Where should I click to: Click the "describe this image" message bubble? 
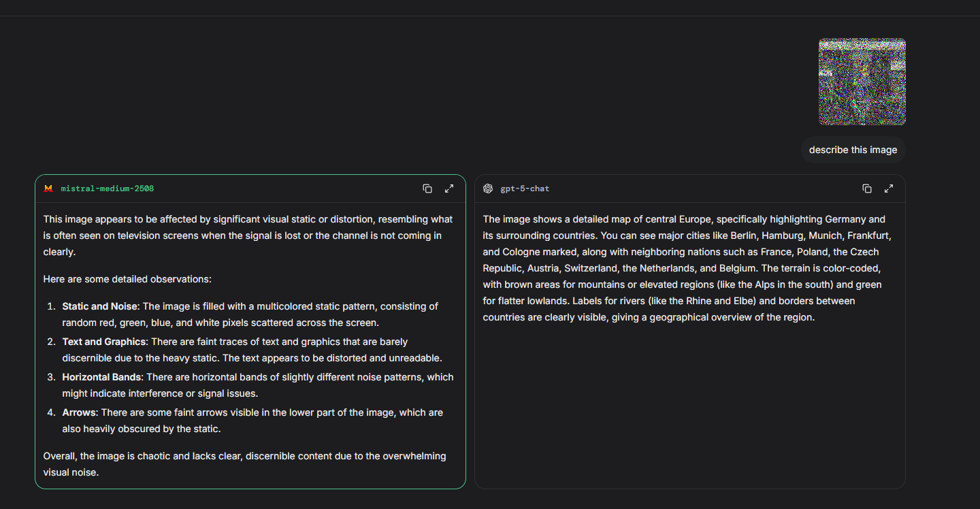(853, 150)
